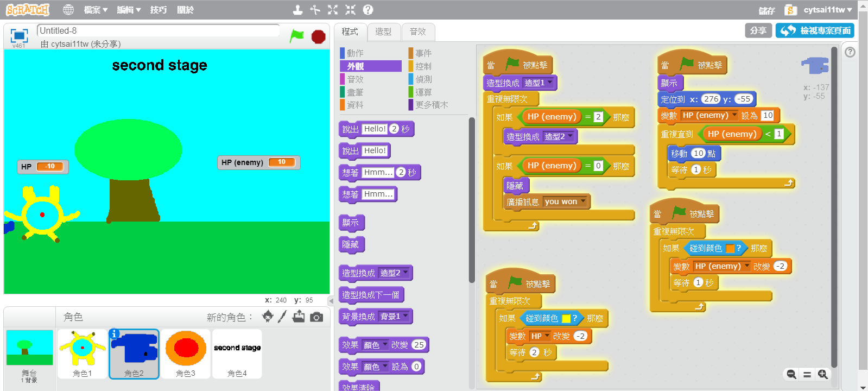Screen dimensions: 868x391
Task: Open sprite info for 角色2
Action: pos(114,334)
